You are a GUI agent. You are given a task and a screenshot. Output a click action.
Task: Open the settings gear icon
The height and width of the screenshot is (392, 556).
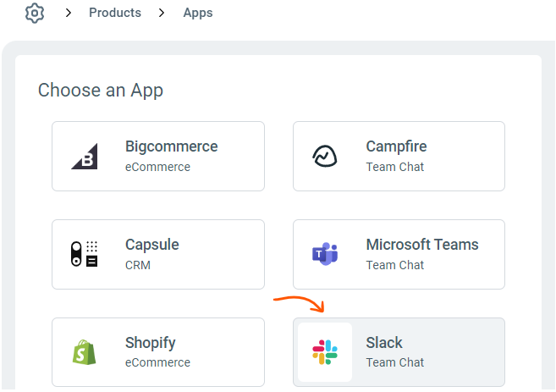point(35,14)
